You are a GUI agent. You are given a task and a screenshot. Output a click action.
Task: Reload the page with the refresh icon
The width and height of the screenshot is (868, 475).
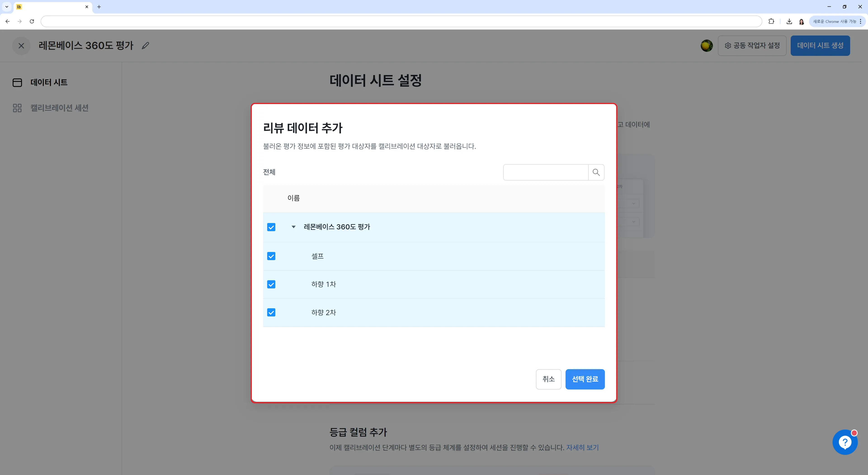click(32, 21)
